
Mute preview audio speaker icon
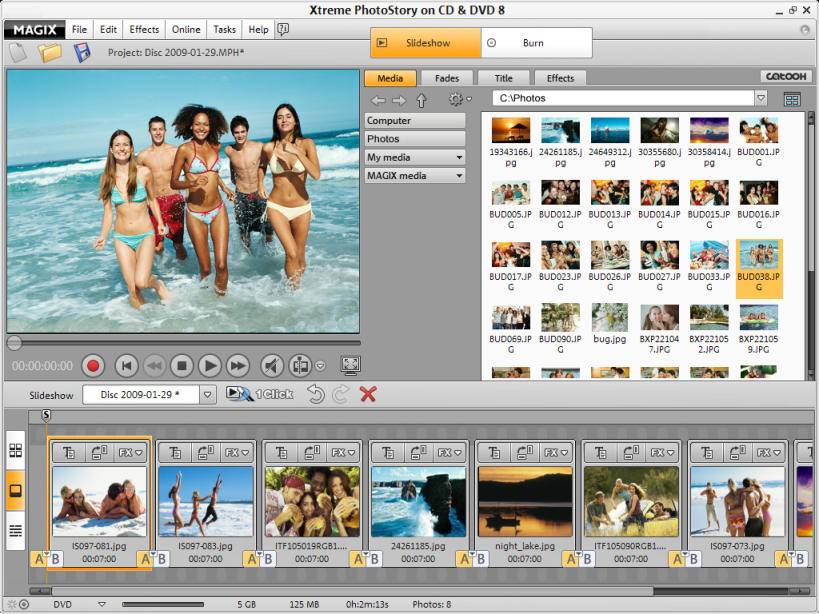(272, 366)
